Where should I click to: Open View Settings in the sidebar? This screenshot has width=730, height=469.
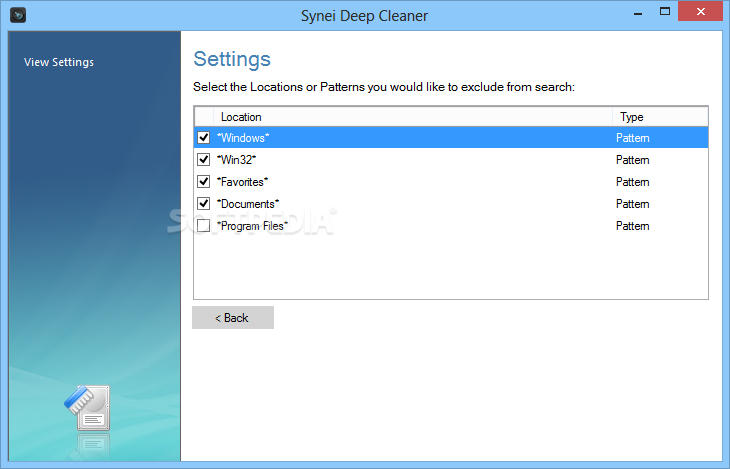click(59, 62)
